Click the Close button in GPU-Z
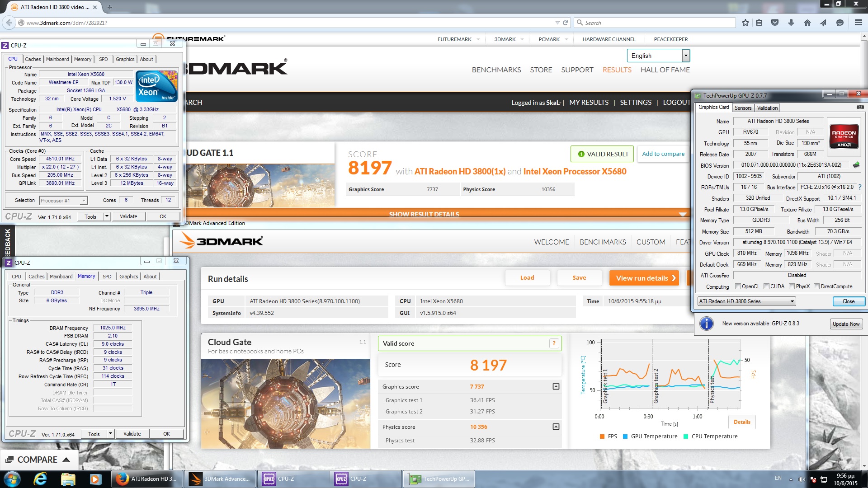The height and width of the screenshot is (488, 868). point(848,301)
